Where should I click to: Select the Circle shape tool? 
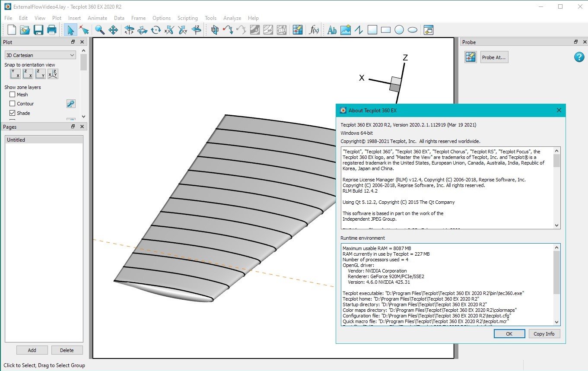coord(399,30)
